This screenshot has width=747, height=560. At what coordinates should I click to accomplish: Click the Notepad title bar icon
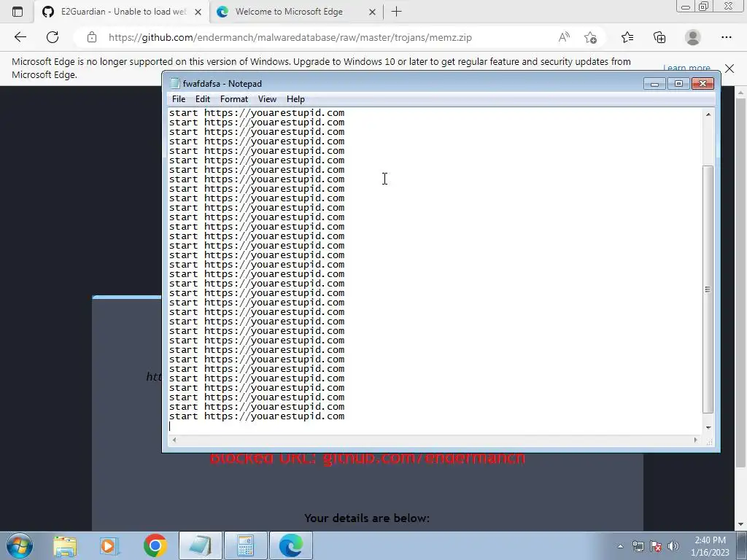(x=175, y=83)
